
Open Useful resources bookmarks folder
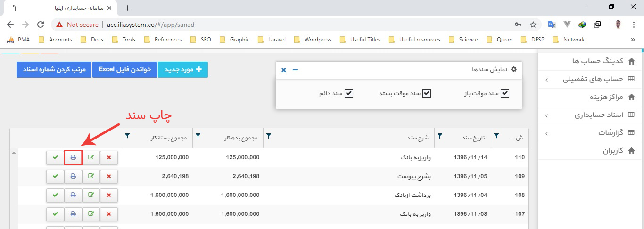click(414, 40)
